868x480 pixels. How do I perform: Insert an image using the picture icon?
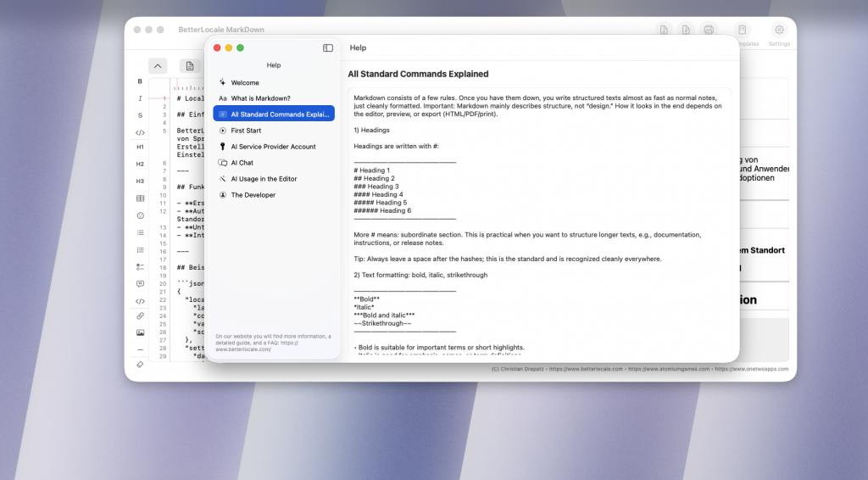point(140,332)
